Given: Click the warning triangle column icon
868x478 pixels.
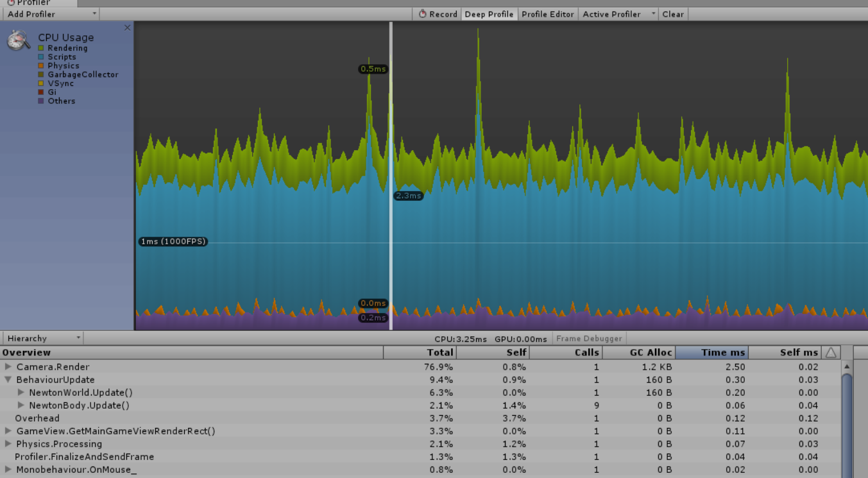Looking at the screenshot, I should tap(831, 352).
